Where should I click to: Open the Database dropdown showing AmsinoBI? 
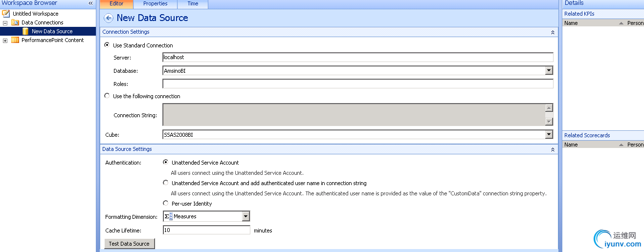click(549, 71)
